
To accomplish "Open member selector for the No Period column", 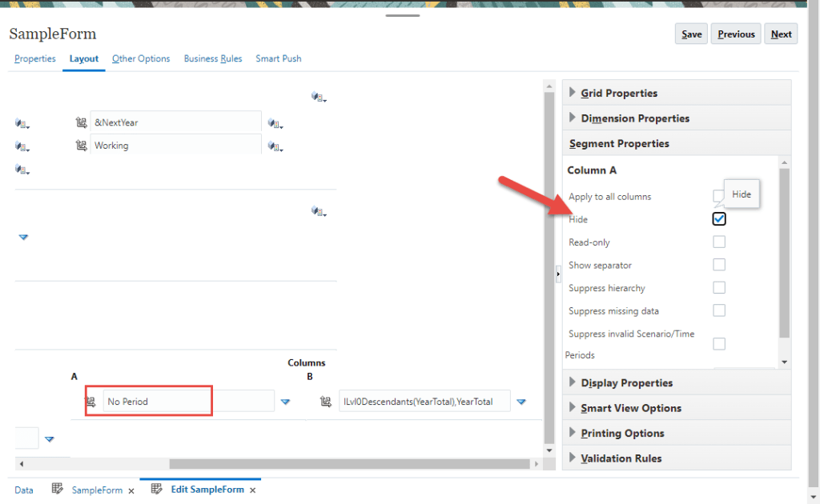I will pos(92,401).
